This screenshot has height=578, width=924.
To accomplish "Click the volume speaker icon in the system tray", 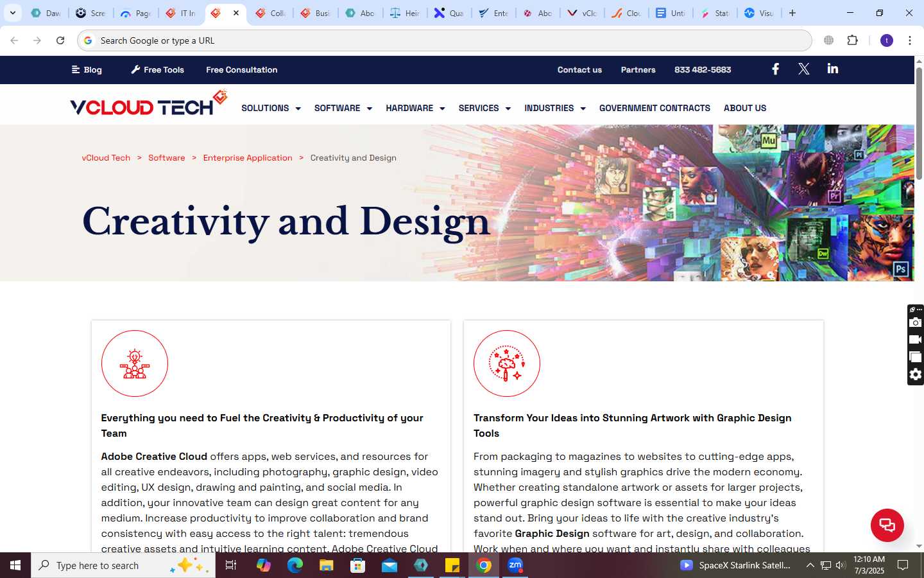I will (841, 565).
